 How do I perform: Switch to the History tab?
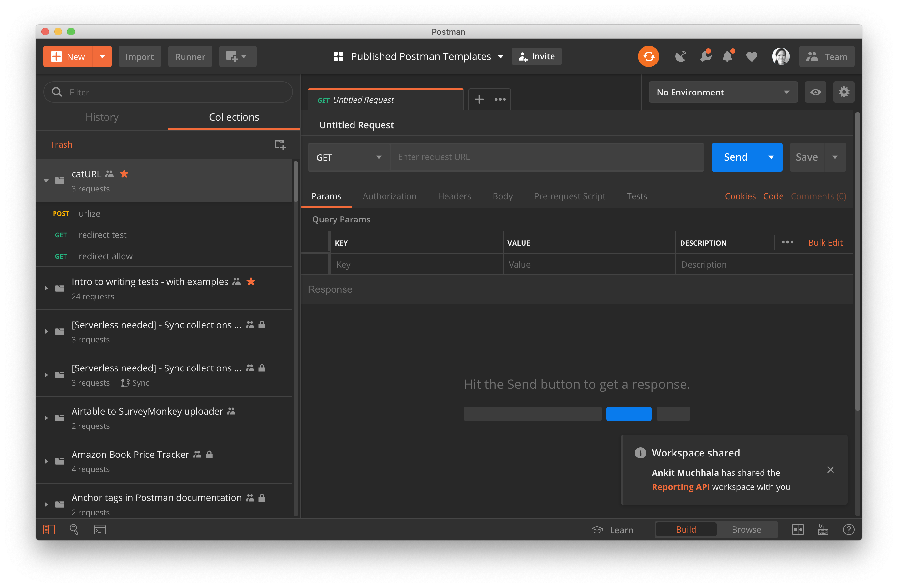102,117
